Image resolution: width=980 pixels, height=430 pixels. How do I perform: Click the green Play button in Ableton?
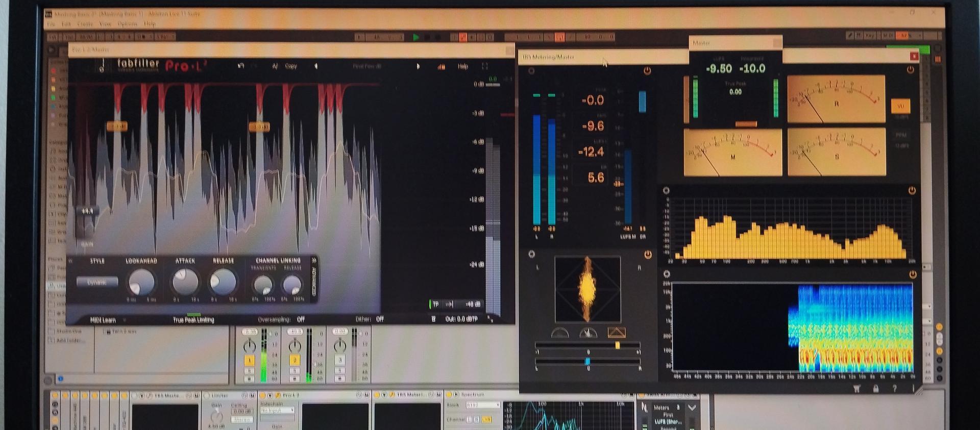pos(416,37)
